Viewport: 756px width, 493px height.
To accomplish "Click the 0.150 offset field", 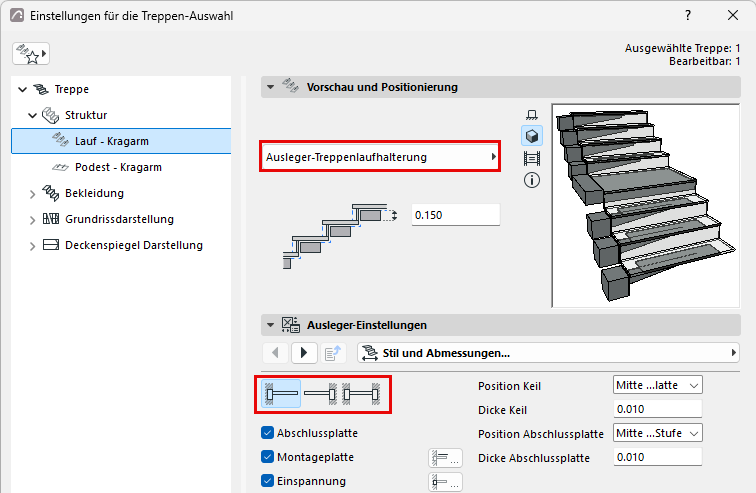I will tap(456, 215).
